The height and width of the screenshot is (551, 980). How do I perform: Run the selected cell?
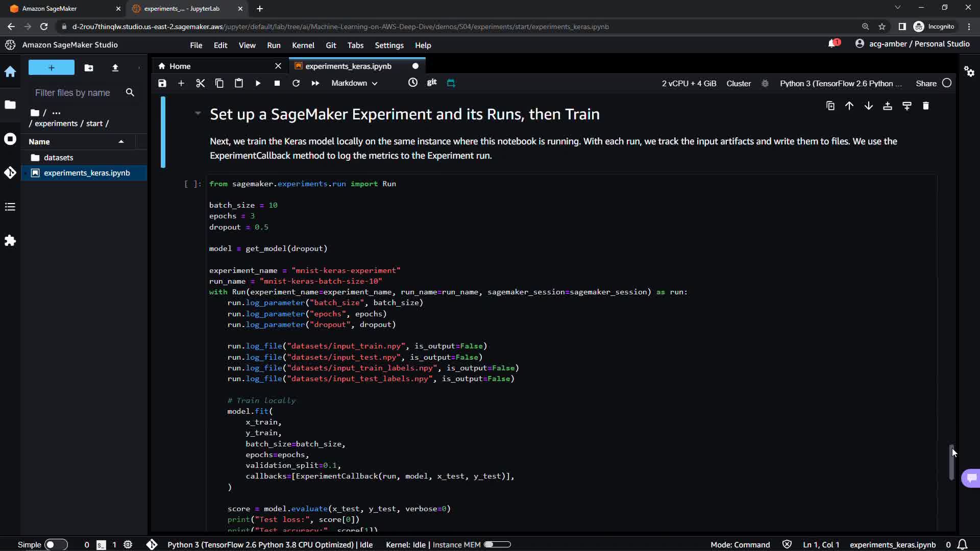pyautogui.click(x=258, y=83)
